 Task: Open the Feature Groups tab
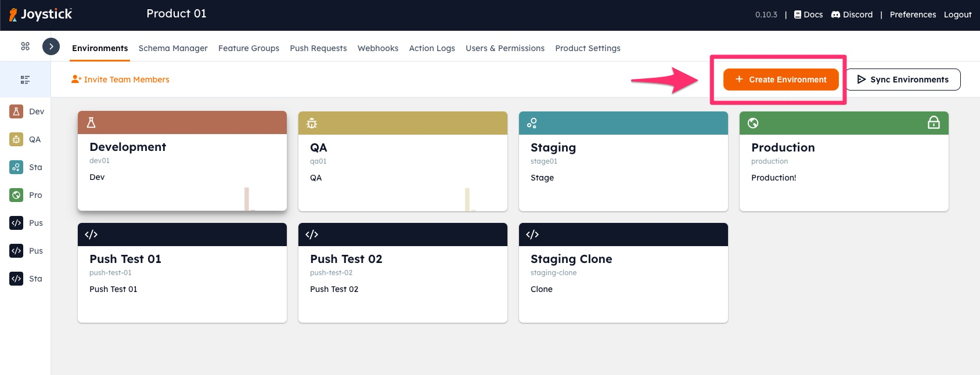(248, 48)
